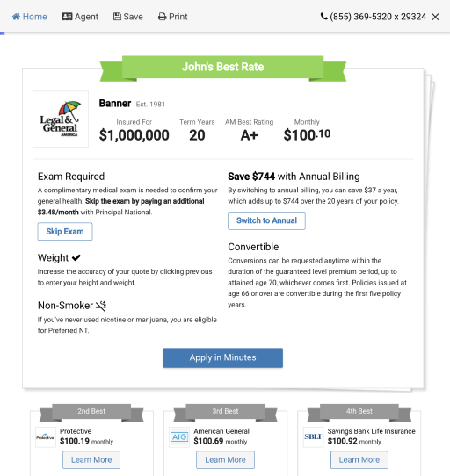Learn More about Savings Bank Life Insurance
This screenshot has width=450, height=476.
click(x=359, y=460)
